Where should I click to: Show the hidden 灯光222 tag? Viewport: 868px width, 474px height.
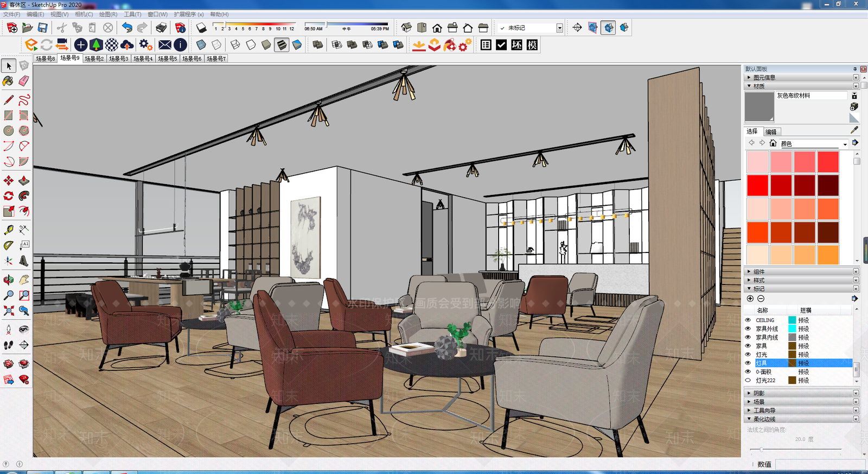point(748,381)
